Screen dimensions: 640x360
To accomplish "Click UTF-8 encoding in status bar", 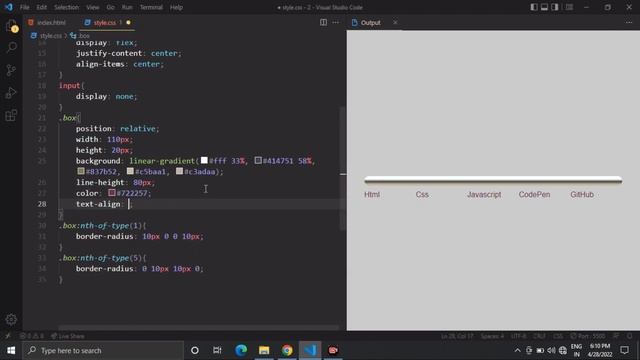I will (x=519, y=336).
